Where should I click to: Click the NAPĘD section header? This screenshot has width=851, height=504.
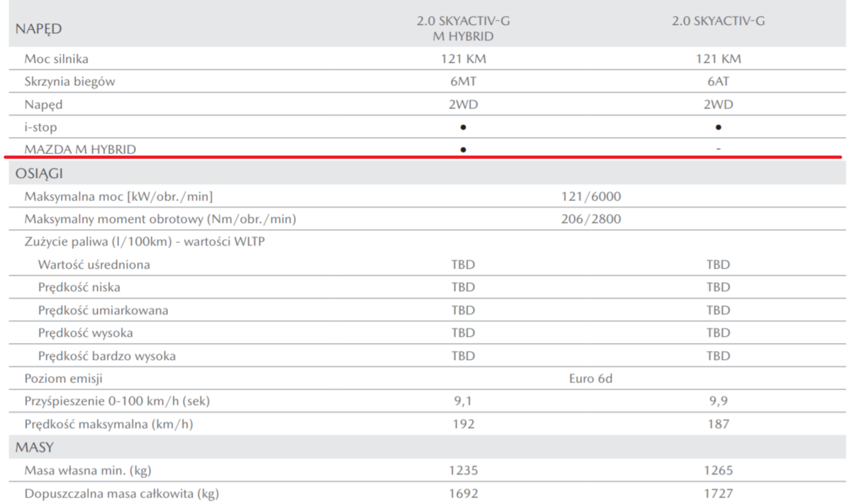click(x=38, y=29)
